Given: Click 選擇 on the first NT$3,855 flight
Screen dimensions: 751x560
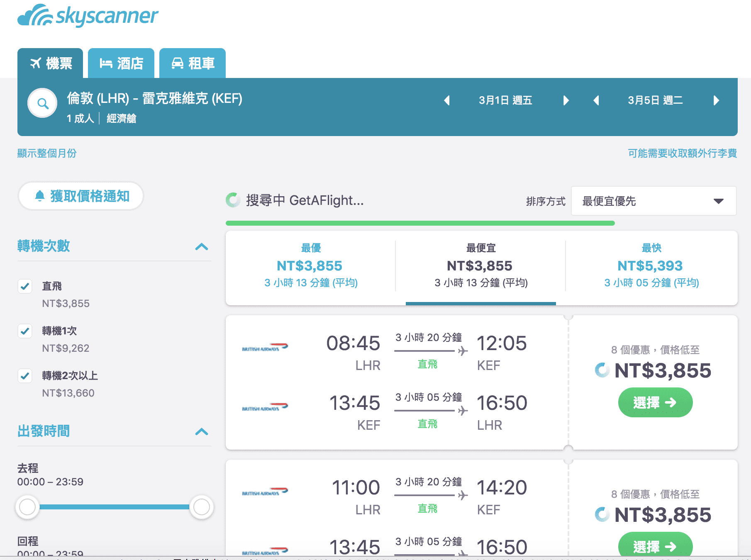Looking at the screenshot, I should point(655,402).
